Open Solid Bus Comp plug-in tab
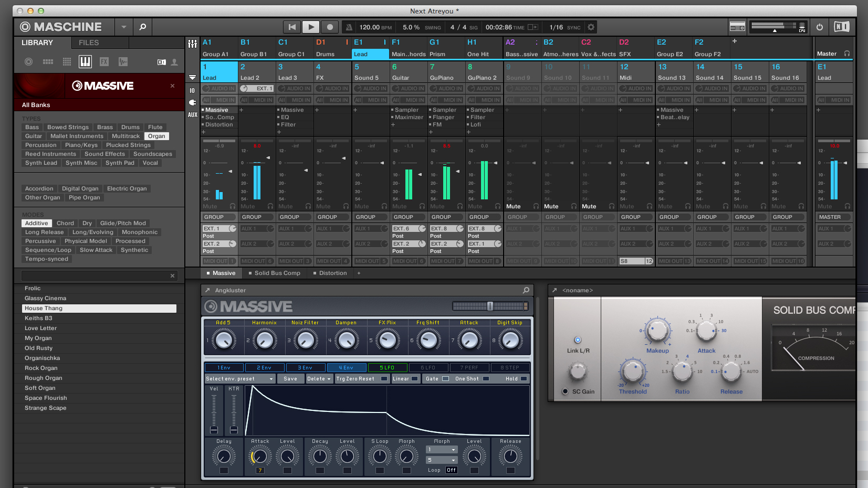 [274, 273]
